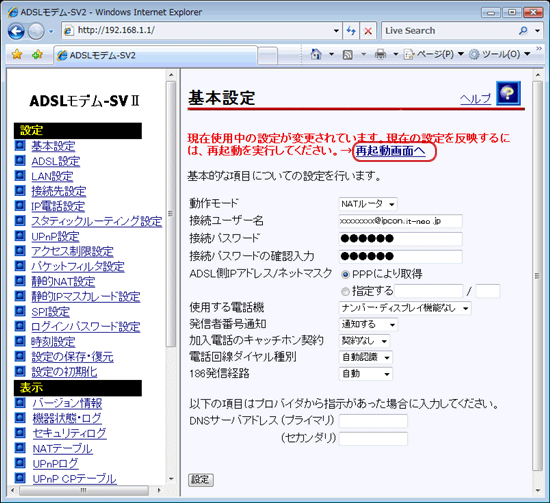The image size is (550, 503).
Task: Open the キャッチホン契約 dropdown
Action: tap(364, 341)
